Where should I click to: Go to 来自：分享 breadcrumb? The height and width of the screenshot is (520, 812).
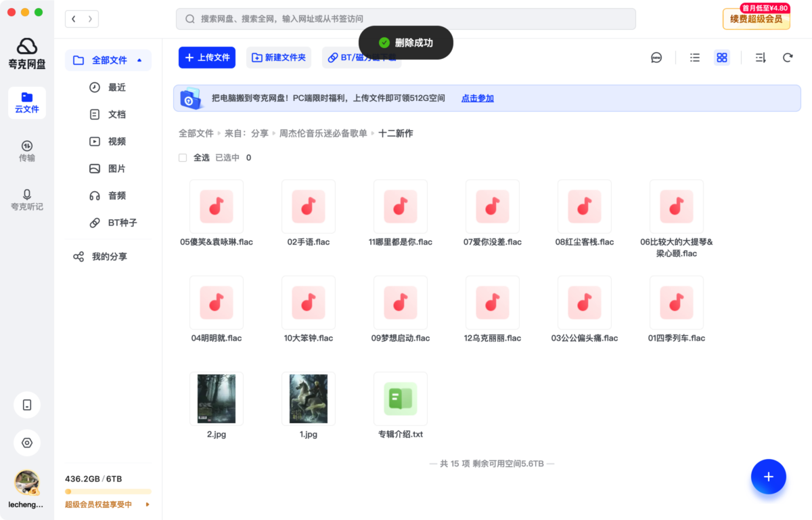click(246, 133)
